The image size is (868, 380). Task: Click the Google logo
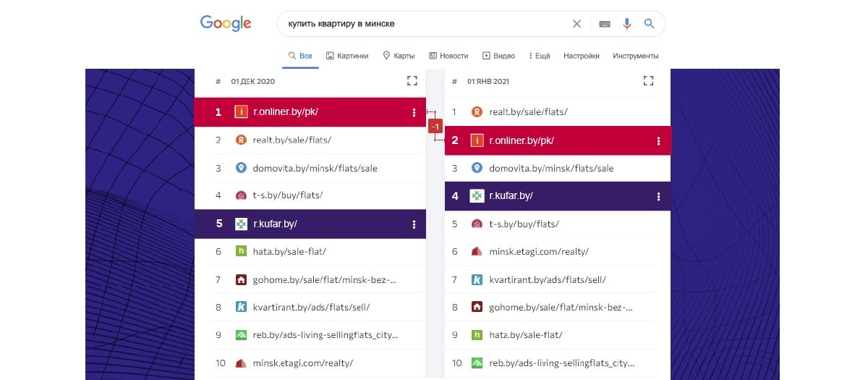(226, 24)
